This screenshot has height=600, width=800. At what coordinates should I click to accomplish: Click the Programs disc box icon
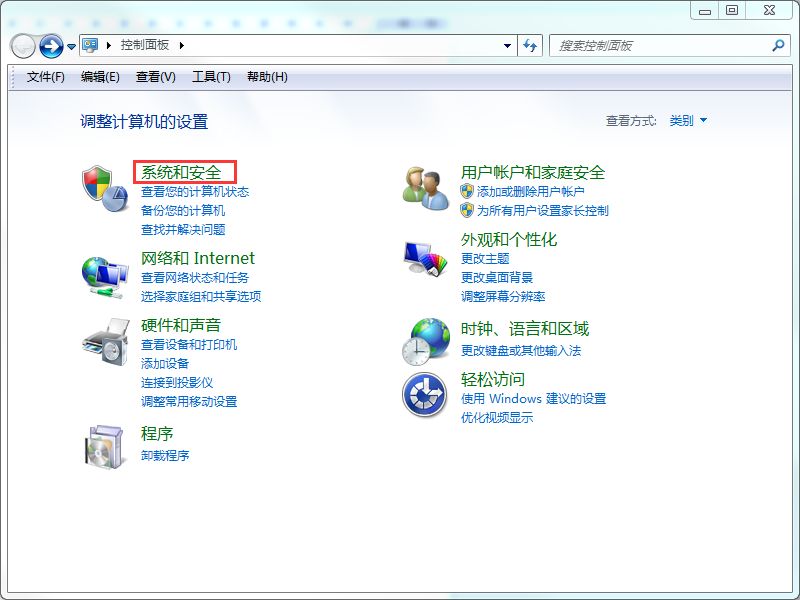click(105, 446)
